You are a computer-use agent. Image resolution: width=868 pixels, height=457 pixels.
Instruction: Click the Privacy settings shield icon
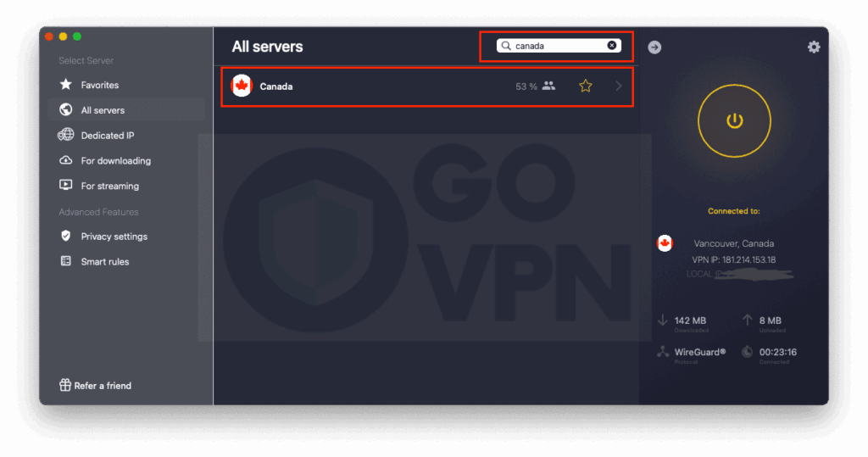(66, 237)
